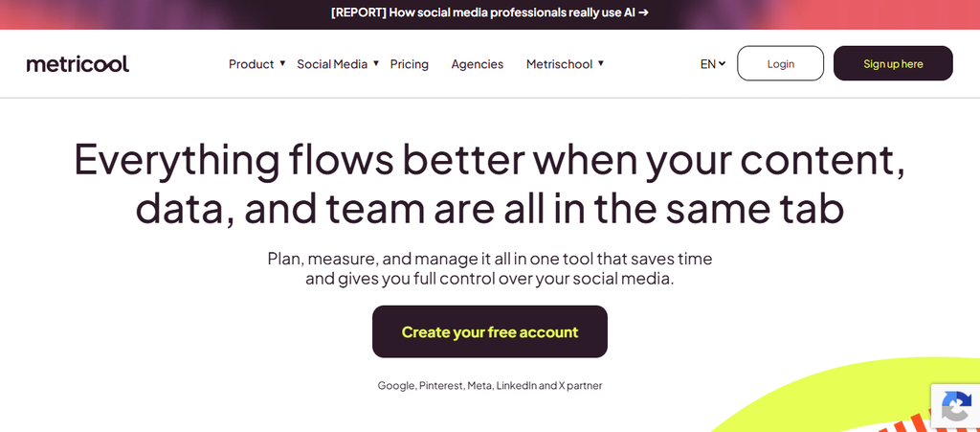The height and width of the screenshot is (432, 980).
Task: Click the Plan, measure, and manage subheading
Action: point(489,268)
